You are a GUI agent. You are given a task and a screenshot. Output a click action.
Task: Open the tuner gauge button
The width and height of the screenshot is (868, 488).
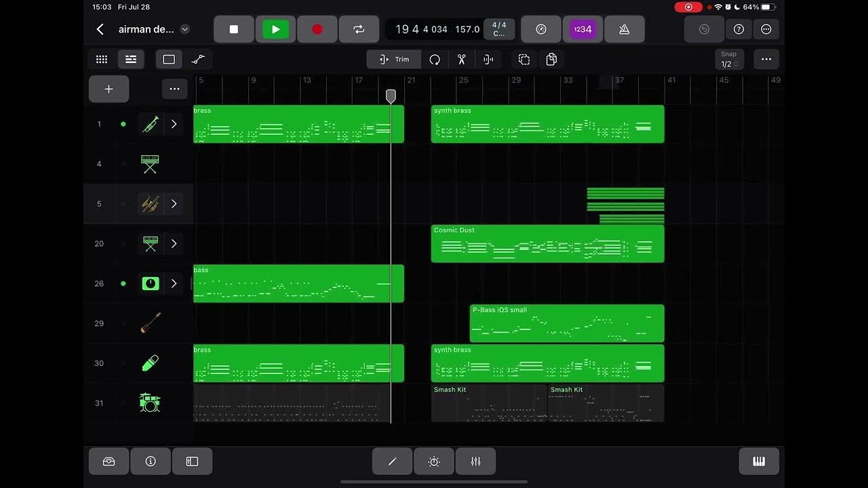tap(540, 29)
